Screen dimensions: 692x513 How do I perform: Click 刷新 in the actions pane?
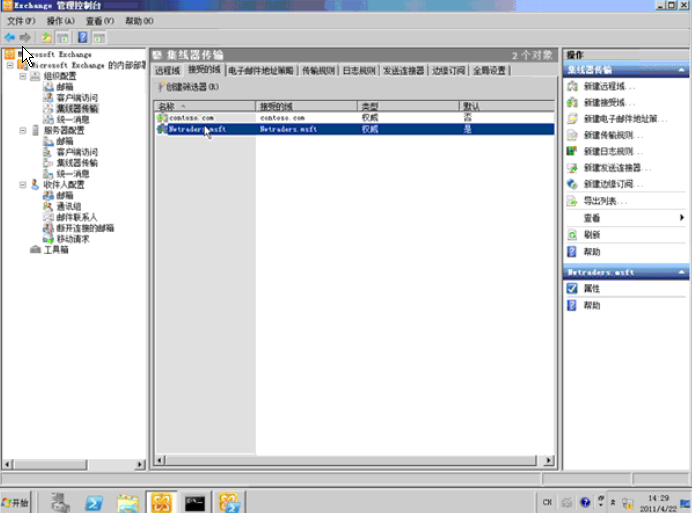pyautogui.click(x=591, y=235)
